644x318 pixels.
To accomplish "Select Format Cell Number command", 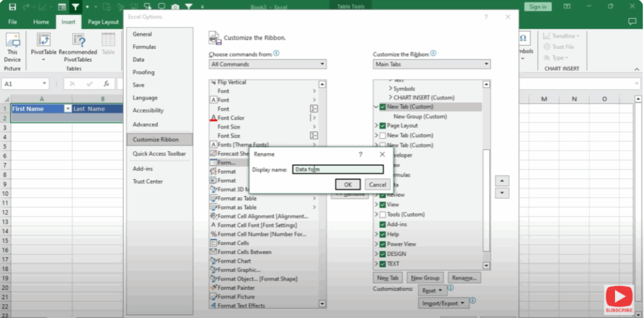I will [264, 234].
